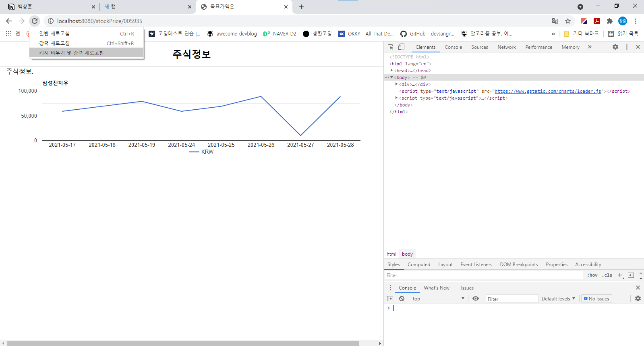Toggle :hov element state panel
644x346 pixels.
click(x=592, y=275)
